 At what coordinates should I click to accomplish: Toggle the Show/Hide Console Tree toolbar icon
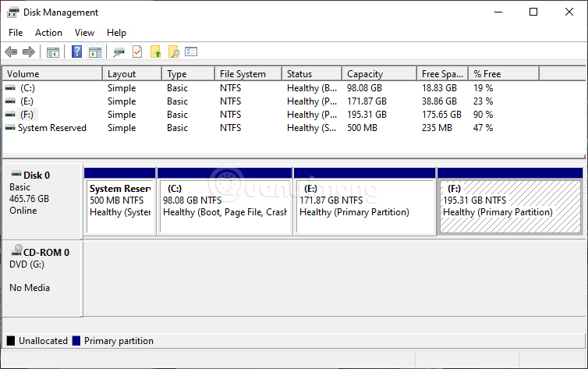tap(53, 52)
